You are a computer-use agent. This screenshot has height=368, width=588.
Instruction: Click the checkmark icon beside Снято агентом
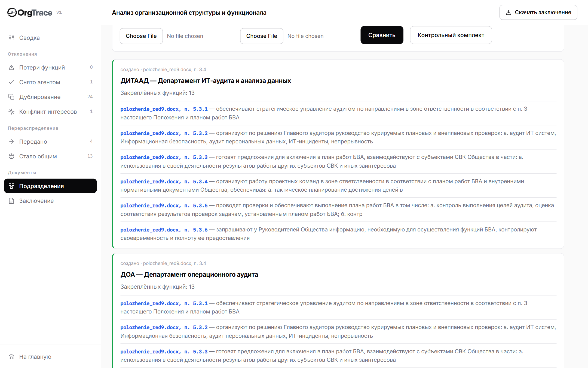11,82
